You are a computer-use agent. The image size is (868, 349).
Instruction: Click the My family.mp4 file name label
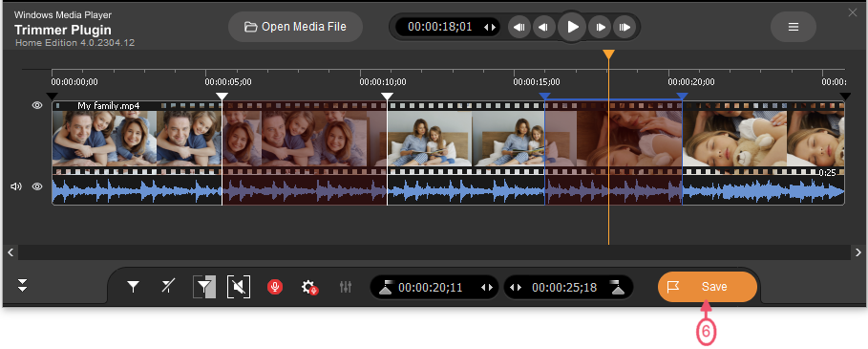[109, 106]
